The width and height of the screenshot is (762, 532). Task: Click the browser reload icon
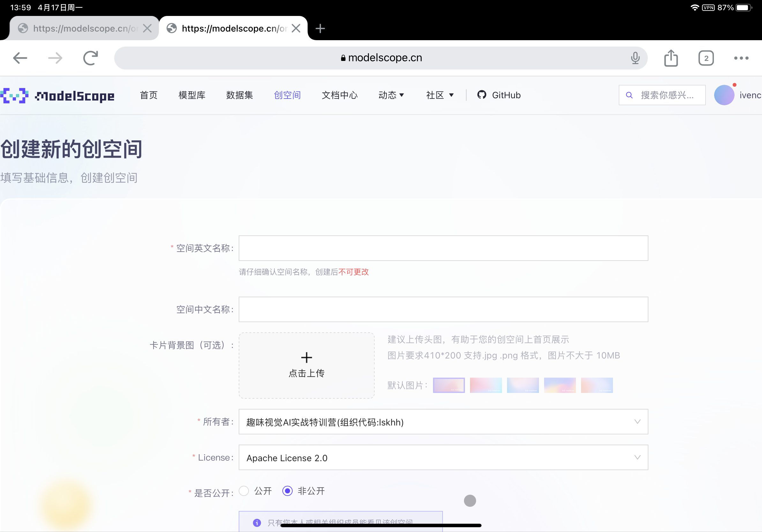91,58
